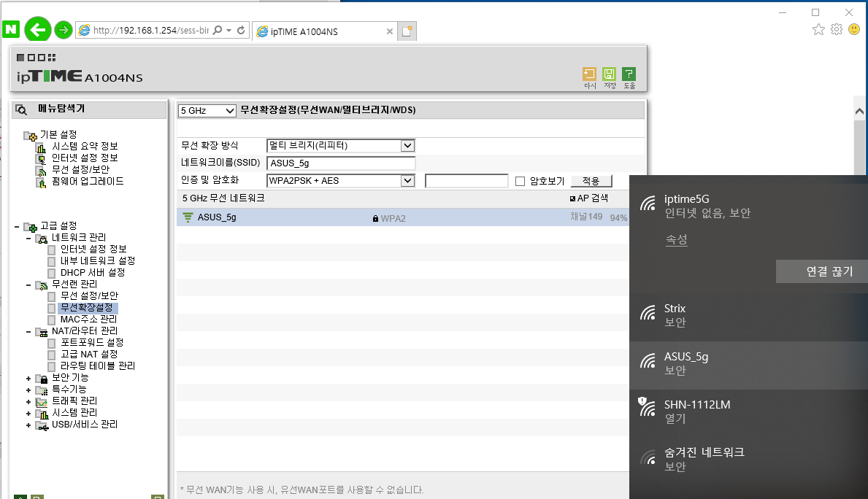The width and height of the screenshot is (868, 499).
Task: Select the SHN-1112LM open network
Action: (x=748, y=411)
